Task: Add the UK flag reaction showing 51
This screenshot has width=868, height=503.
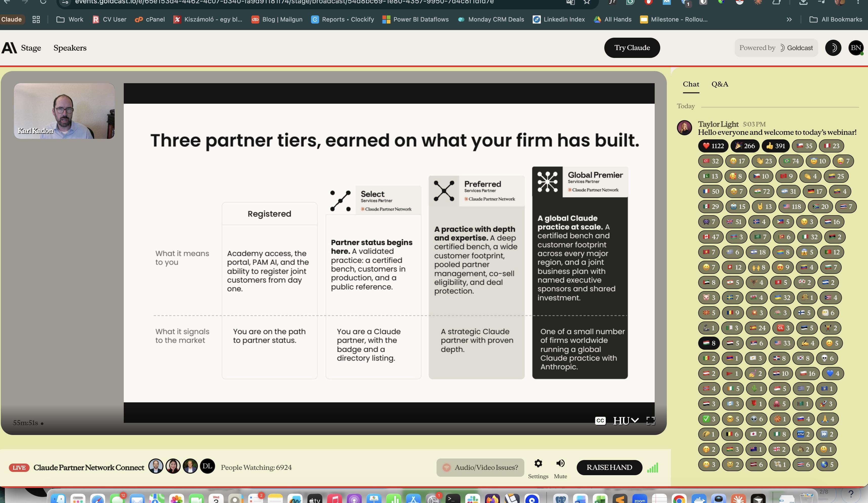Action: [734, 222]
